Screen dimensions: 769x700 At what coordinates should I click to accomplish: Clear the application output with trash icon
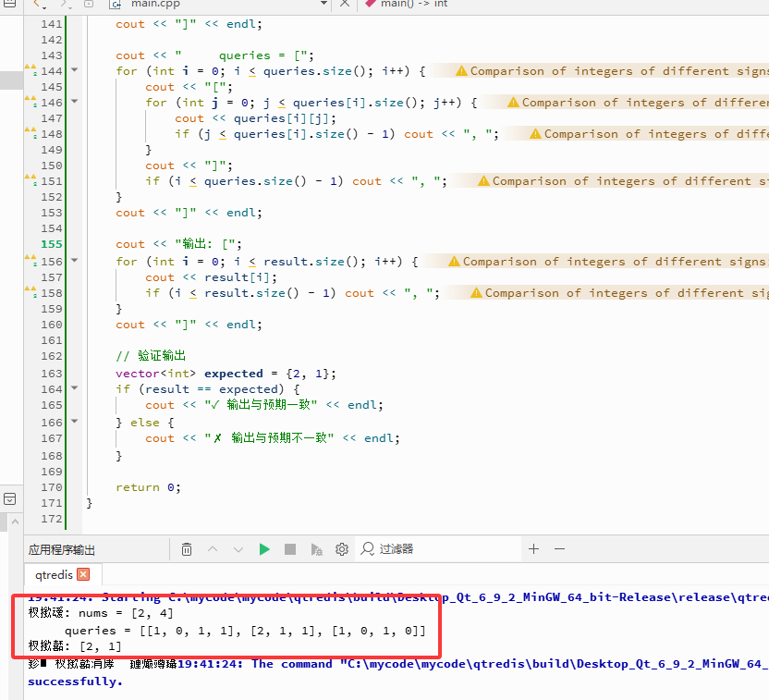pyautogui.click(x=187, y=549)
